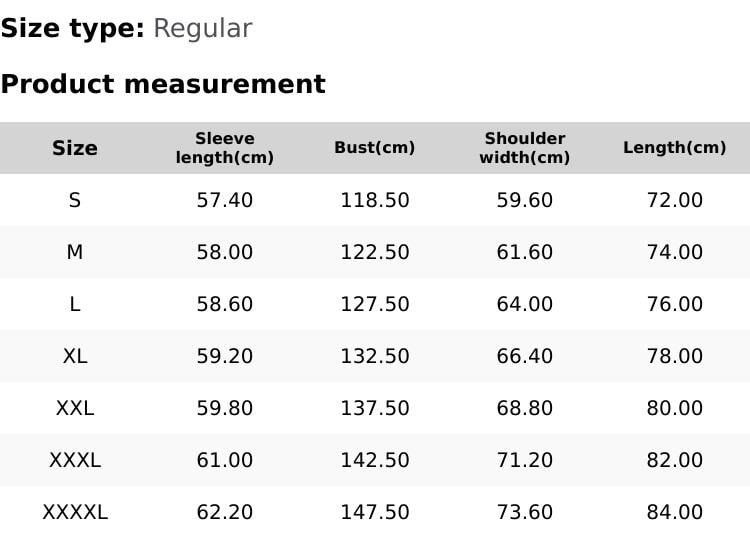This screenshot has width=750, height=538.
Task: Click the Size column header
Action: click(75, 148)
